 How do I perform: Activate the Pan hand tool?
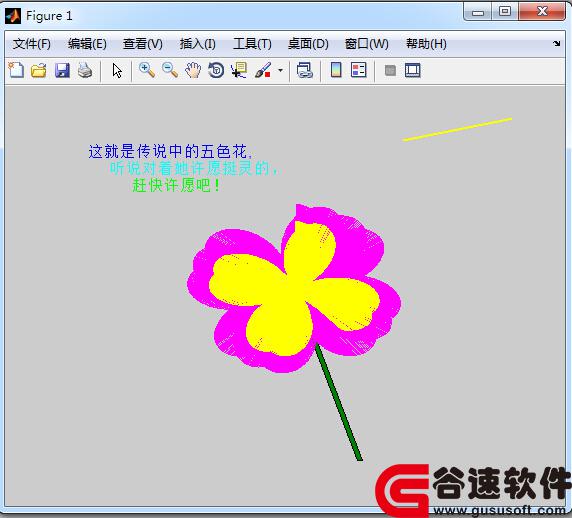click(193, 70)
